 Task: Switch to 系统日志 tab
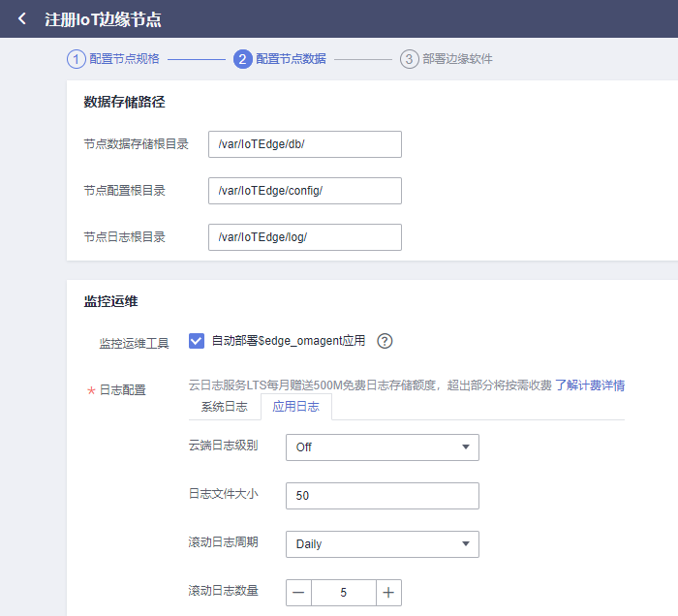point(224,407)
